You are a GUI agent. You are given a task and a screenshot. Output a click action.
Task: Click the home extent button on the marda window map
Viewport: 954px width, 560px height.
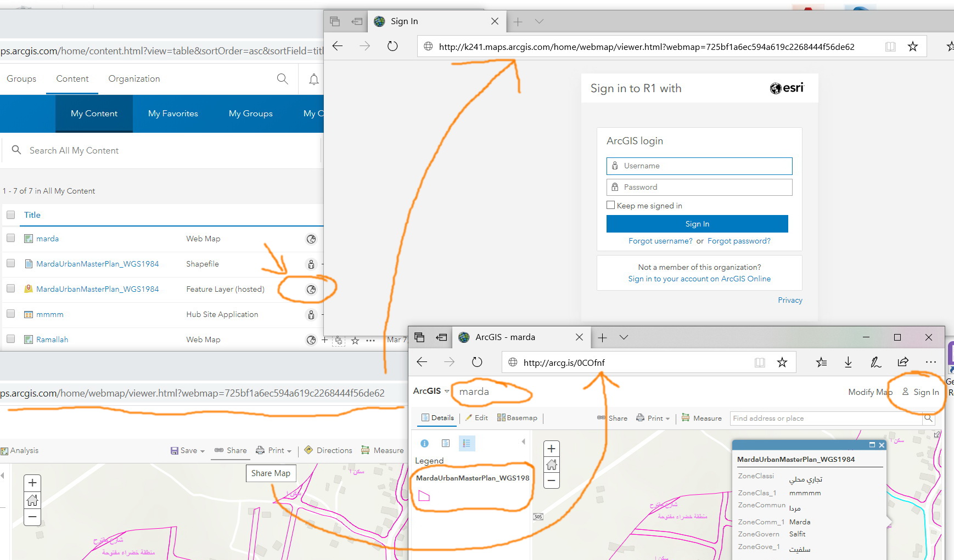(x=552, y=465)
